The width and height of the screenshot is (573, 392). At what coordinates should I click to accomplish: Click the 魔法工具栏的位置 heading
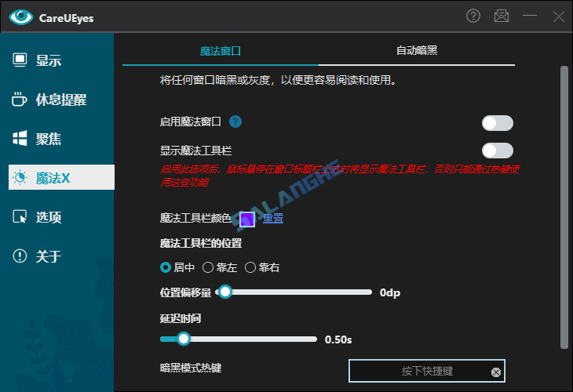[x=201, y=244]
